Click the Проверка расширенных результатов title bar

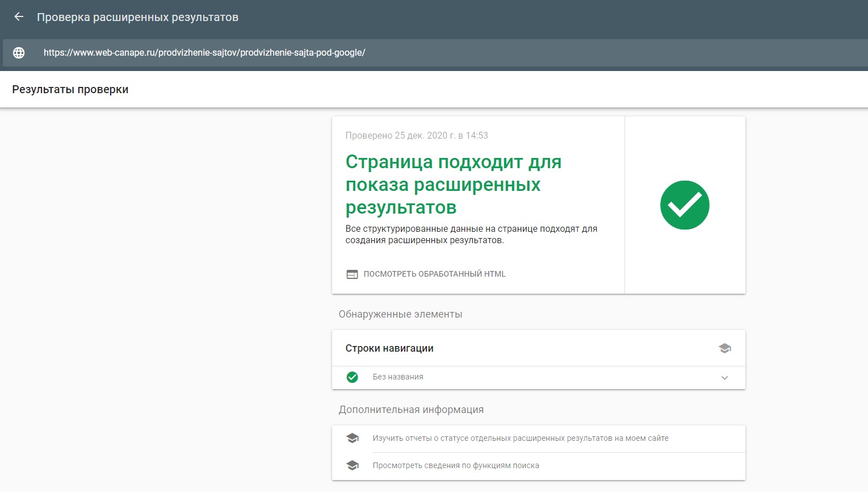(x=137, y=16)
